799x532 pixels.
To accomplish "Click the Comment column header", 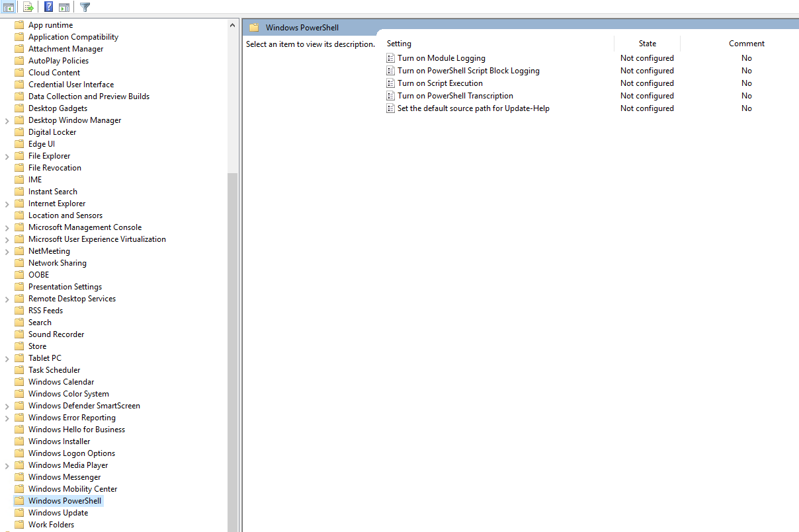I will click(x=746, y=44).
